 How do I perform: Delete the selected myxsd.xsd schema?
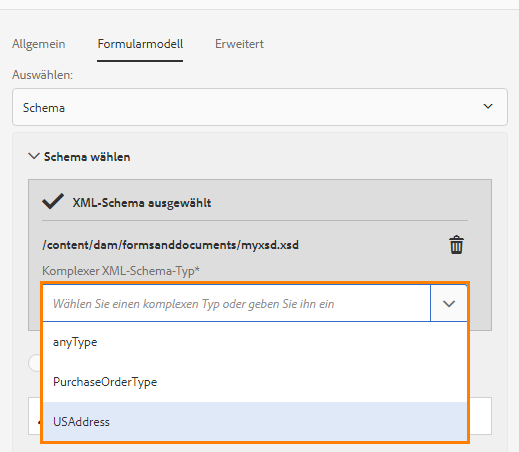(x=456, y=245)
